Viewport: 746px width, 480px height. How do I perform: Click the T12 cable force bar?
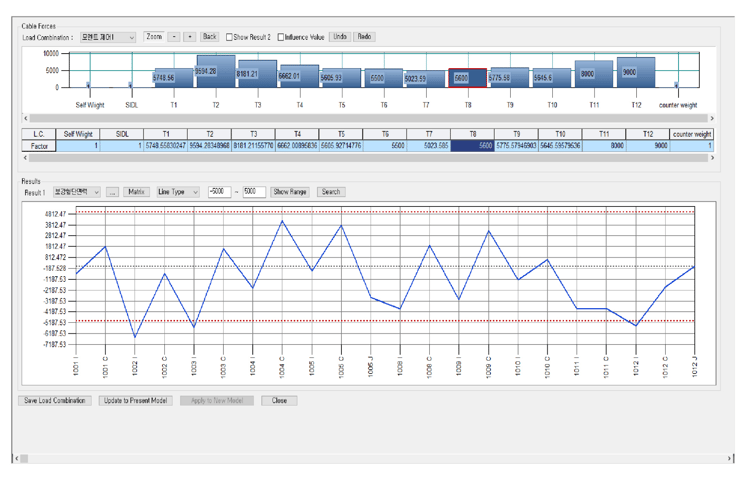click(x=636, y=72)
